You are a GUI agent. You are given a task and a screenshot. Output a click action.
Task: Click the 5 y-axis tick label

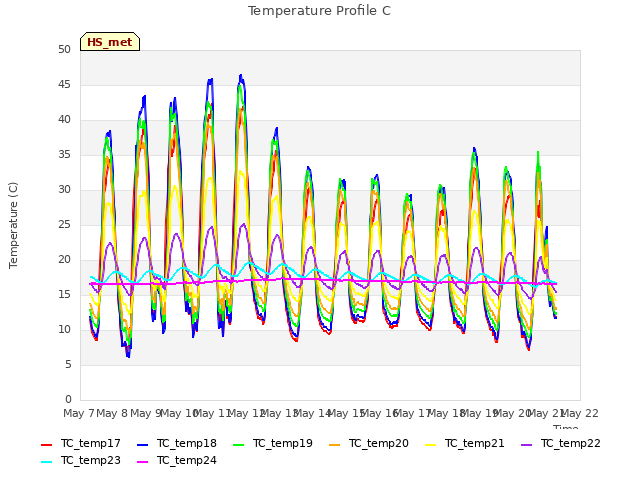coord(68,364)
